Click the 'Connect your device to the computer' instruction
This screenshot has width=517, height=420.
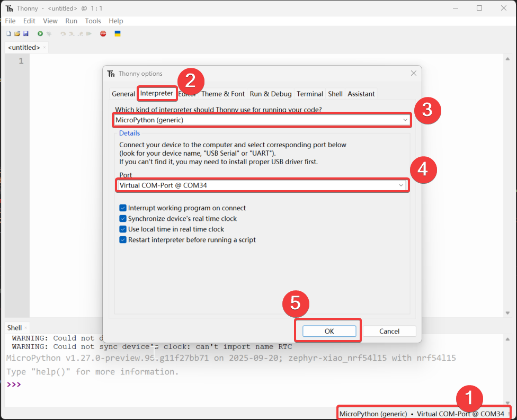click(x=233, y=145)
